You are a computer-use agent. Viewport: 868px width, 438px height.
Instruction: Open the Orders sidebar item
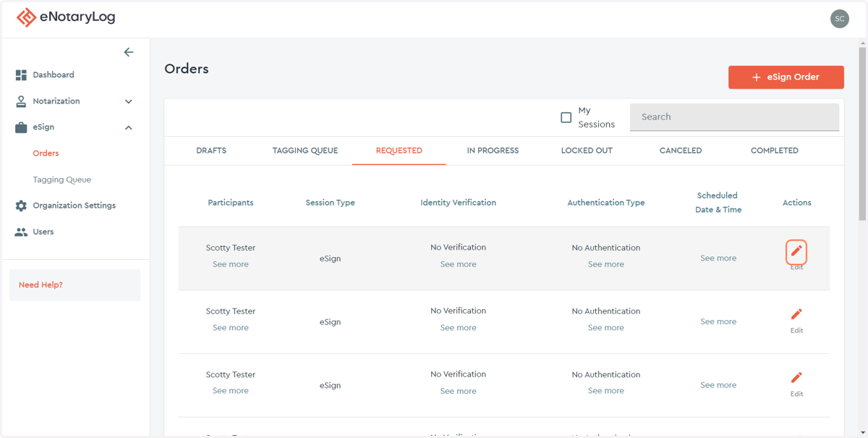pyautogui.click(x=46, y=153)
